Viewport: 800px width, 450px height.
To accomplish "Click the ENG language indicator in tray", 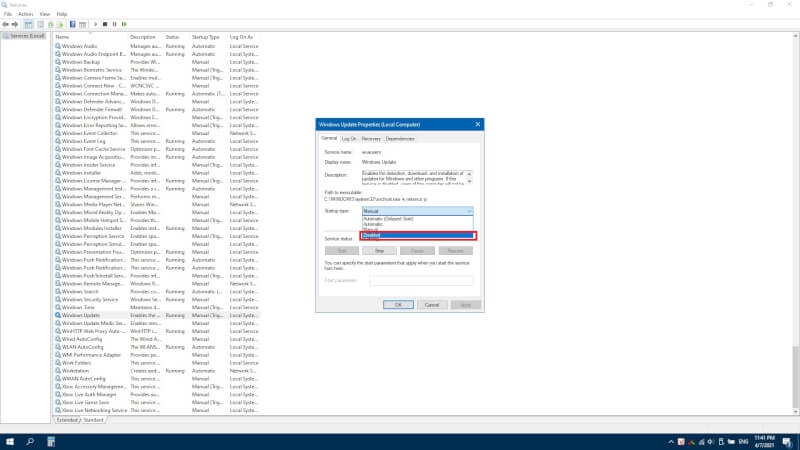I will click(743, 442).
